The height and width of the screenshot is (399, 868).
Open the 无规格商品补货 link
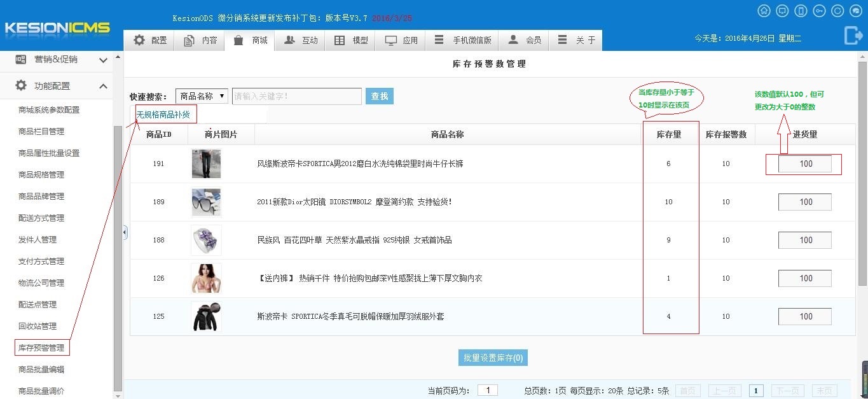coord(163,115)
